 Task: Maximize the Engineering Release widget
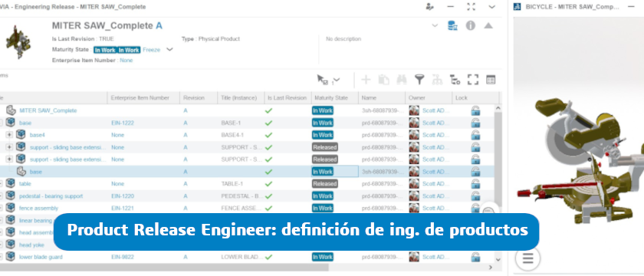pyautogui.click(x=471, y=7)
